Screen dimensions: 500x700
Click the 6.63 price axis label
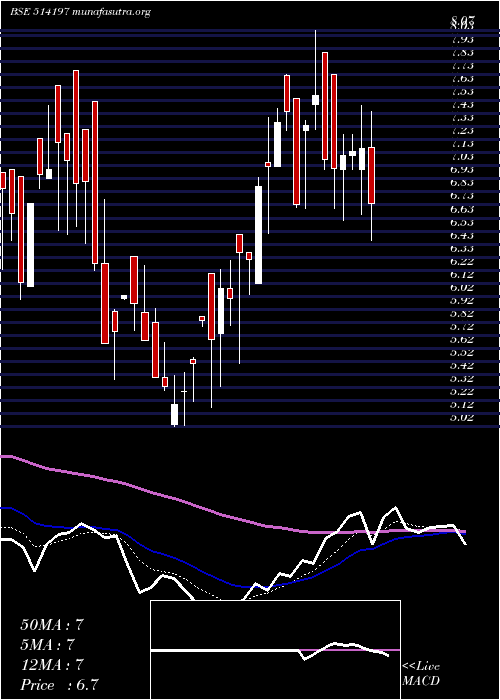[x=462, y=209]
